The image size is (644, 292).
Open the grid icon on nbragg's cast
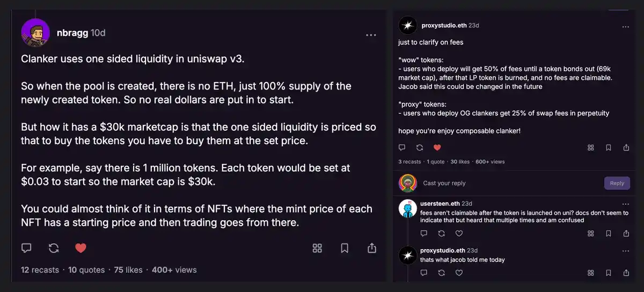[317, 248]
